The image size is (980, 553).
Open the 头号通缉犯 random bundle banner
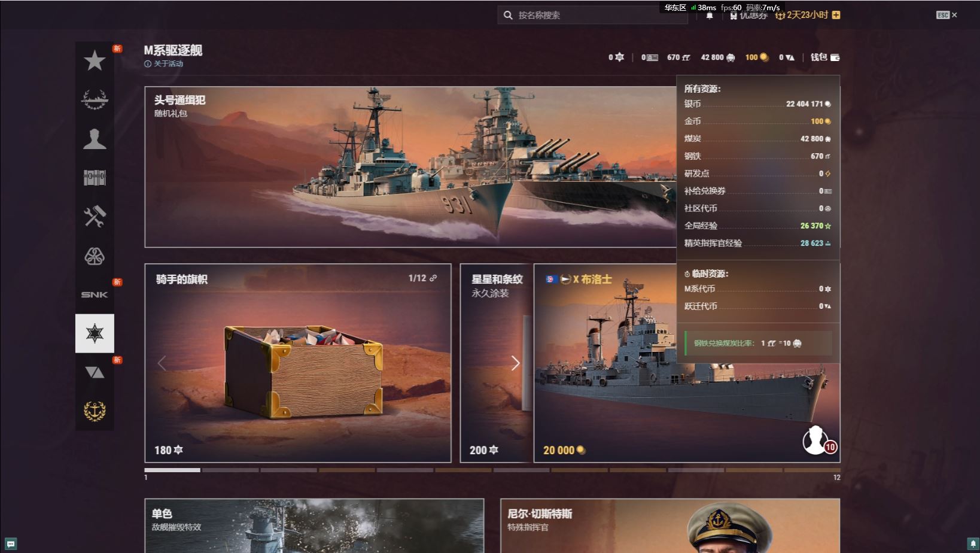coord(410,167)
